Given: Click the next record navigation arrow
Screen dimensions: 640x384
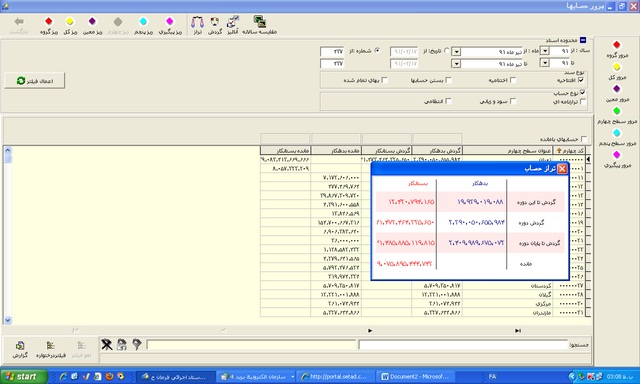Looking at the screenshot, I should coord(370,331).
